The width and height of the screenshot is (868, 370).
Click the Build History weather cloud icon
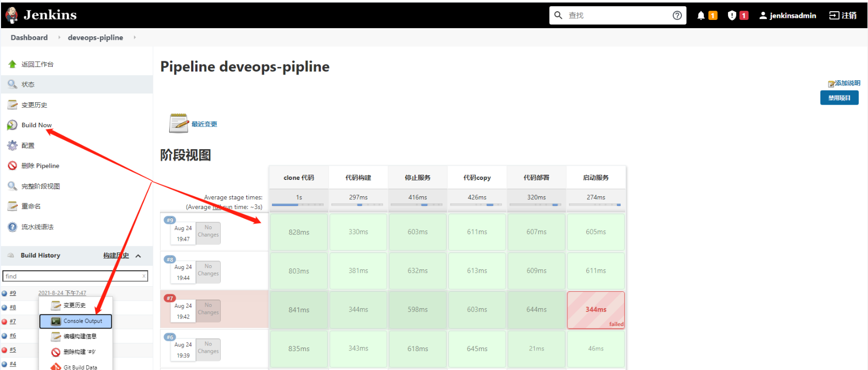coord(11,255)
